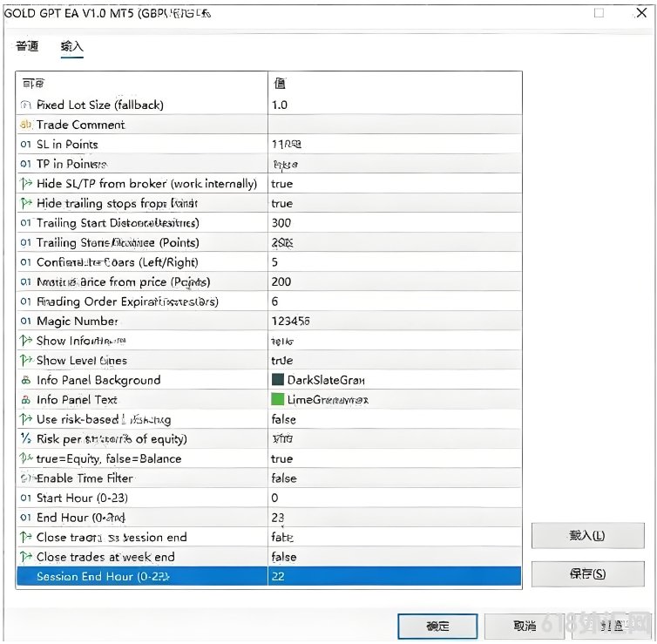Select the Session End Hour (0-23) row

pos(268,577)
